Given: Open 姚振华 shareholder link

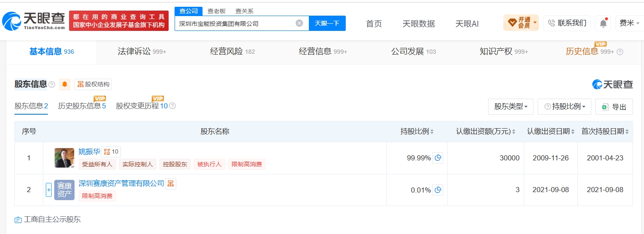Looking at the screenshot, I should [89, 151].
